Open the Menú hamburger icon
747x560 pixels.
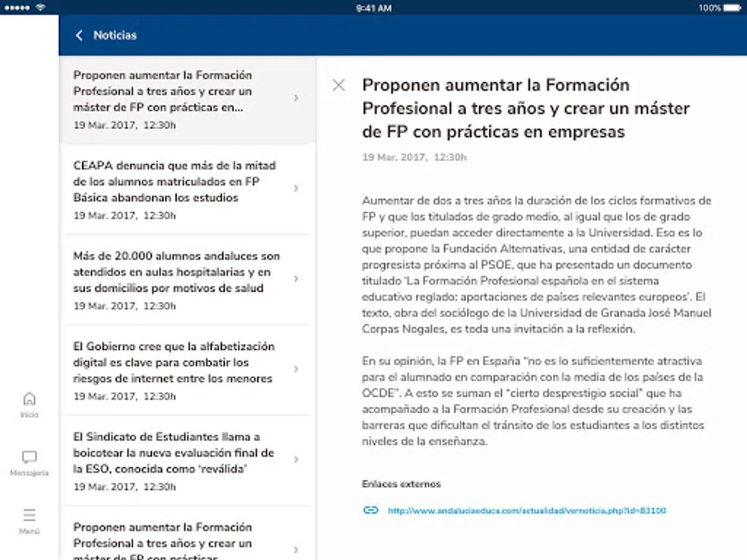coord(29,515)
